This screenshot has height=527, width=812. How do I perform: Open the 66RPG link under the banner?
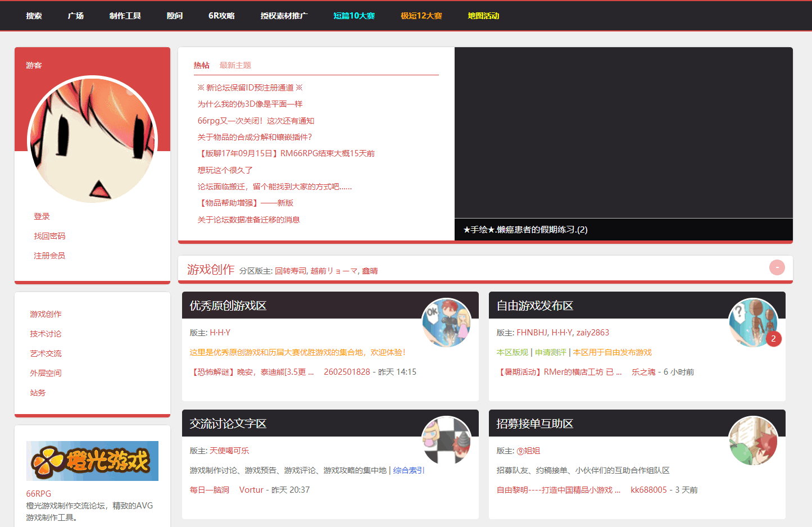[x=38, y=493]
